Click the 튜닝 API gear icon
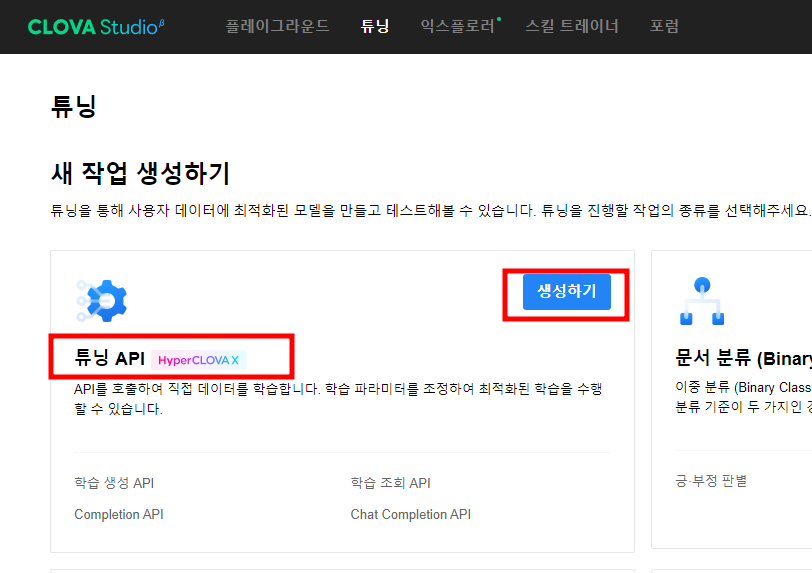Image resolution: width=812 pixels, height=573 pixels. (102, 300)
